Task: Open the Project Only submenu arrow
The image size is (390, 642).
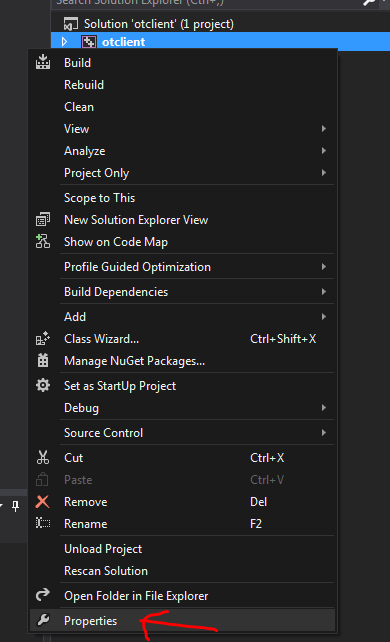Action: pos(324,173)
